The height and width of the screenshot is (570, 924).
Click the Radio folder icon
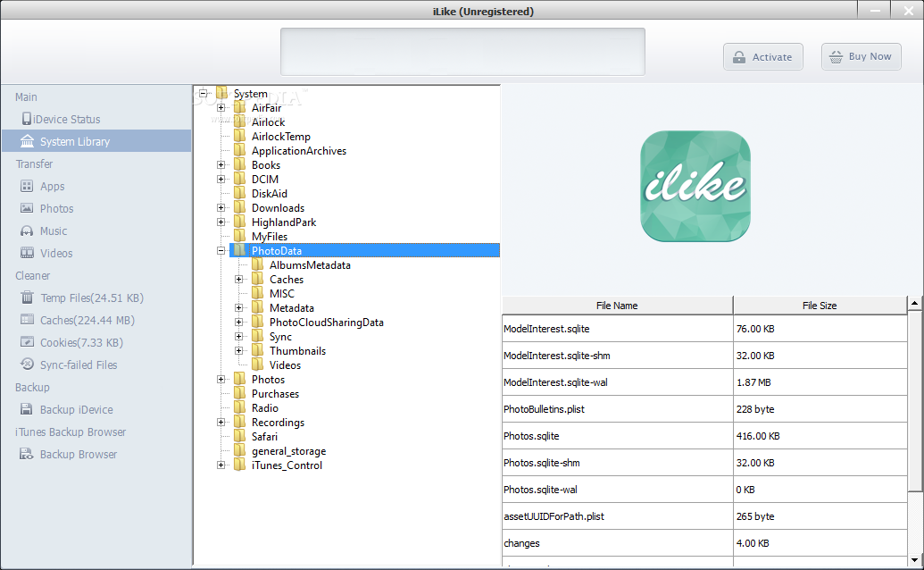click(x=240, y=407)
